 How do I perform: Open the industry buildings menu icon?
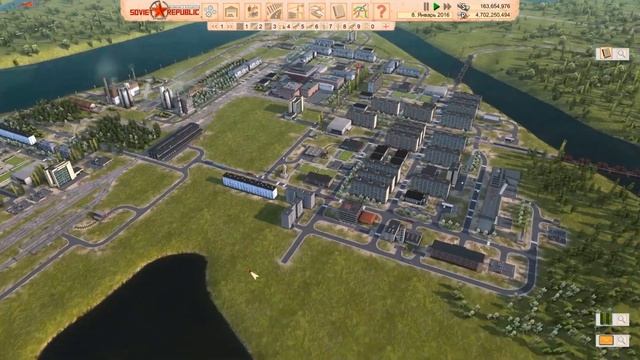pyautogui.click(x=253, y=11)
